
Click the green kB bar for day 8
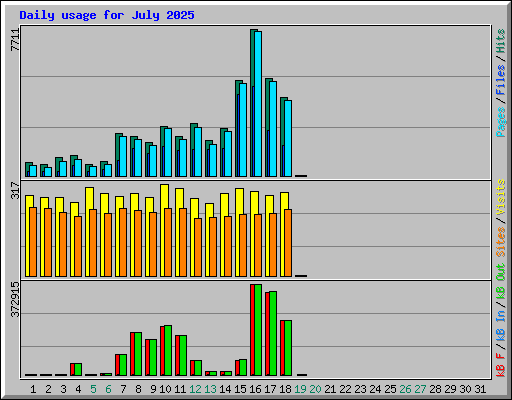(x=138, y=354)
